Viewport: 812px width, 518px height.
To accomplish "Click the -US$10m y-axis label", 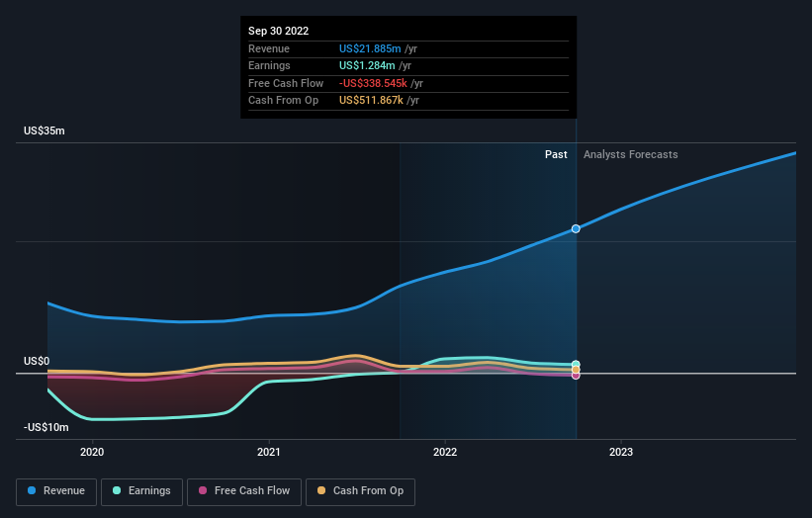I will (x=46, y=427).
